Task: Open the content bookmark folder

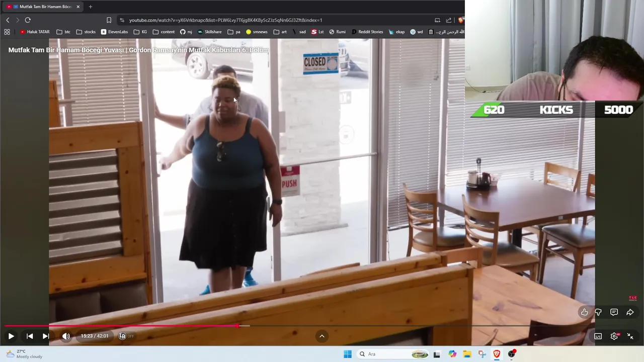Action: [x=164, y=32]
